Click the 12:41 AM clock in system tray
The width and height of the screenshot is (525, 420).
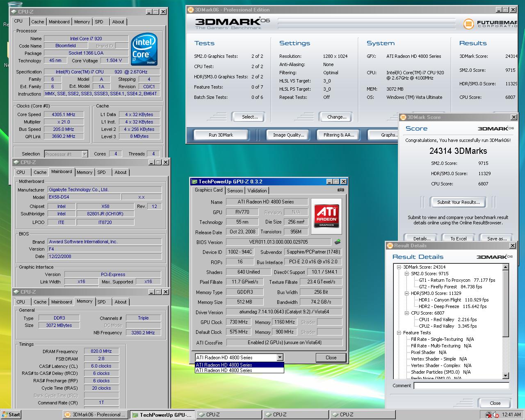[511, 415]
